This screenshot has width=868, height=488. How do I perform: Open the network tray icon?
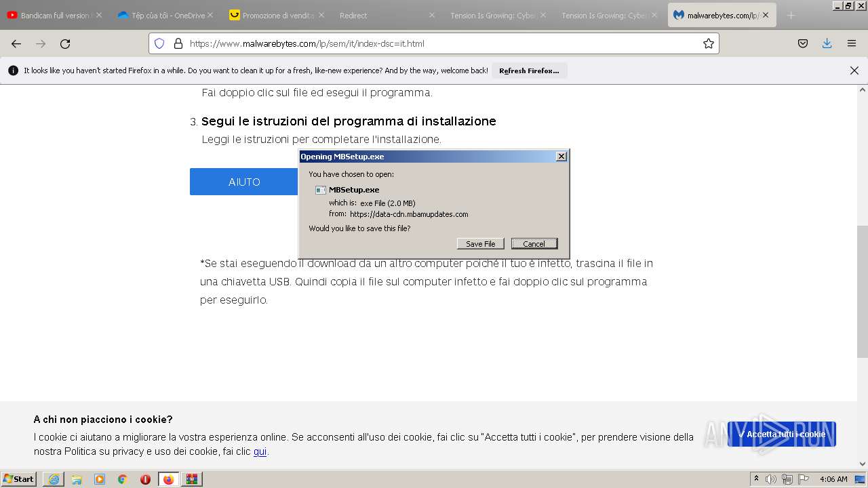coord(787,479)
